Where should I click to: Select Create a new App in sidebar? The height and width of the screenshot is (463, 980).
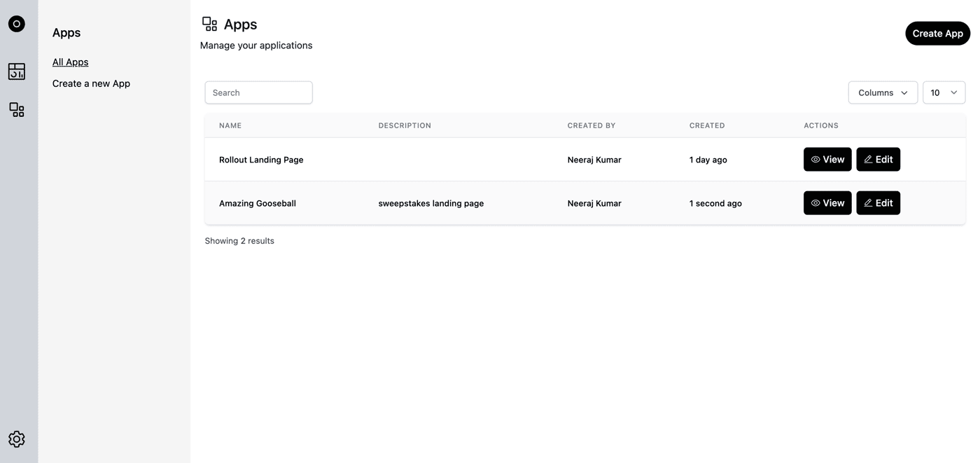pos(91,83)
